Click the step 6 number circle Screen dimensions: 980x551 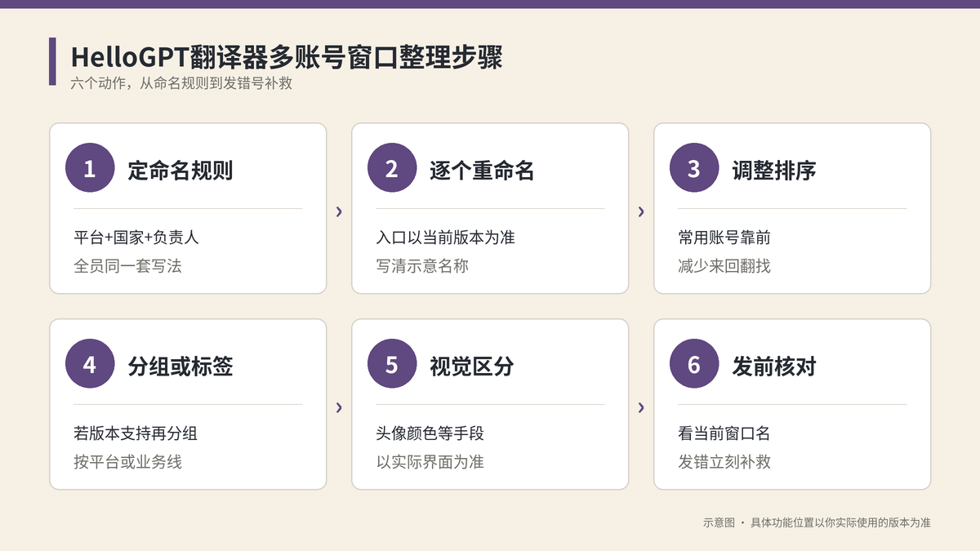point(694,365)
